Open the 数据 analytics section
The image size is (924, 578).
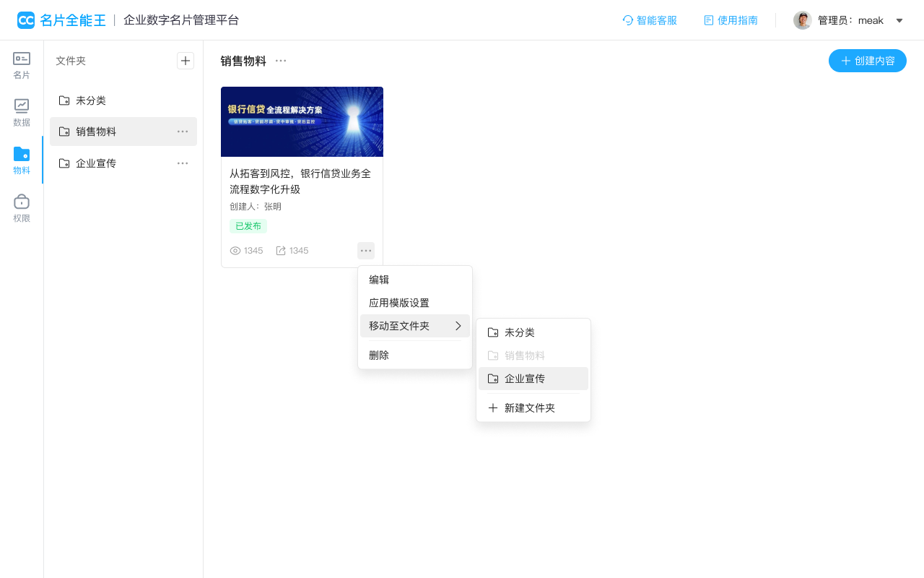coord(22,113)
